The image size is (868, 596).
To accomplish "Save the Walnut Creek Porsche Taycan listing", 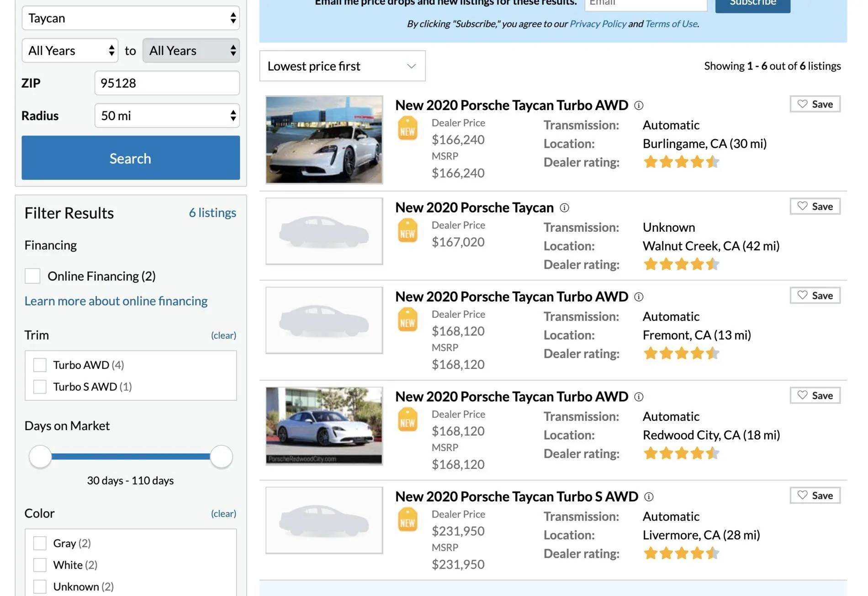I will 815,207.
